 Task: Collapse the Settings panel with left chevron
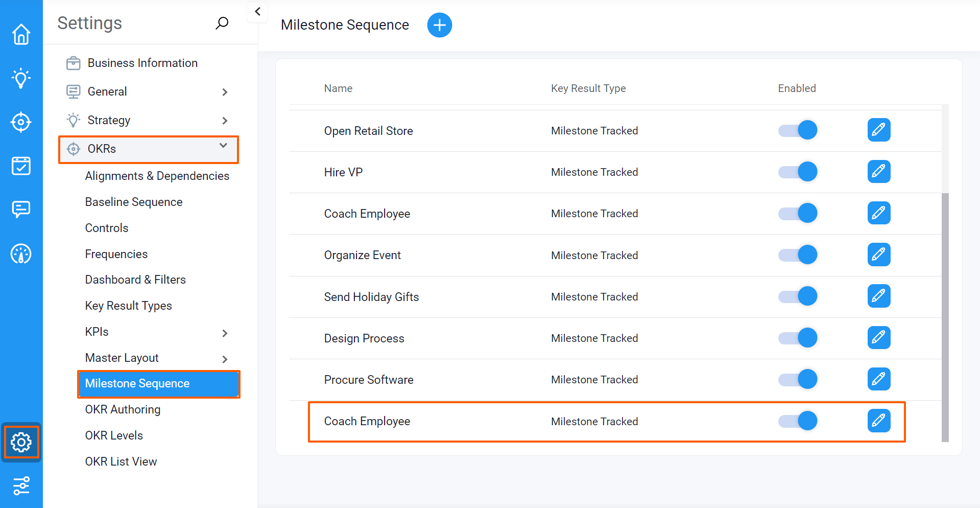[x=257, y=11]
